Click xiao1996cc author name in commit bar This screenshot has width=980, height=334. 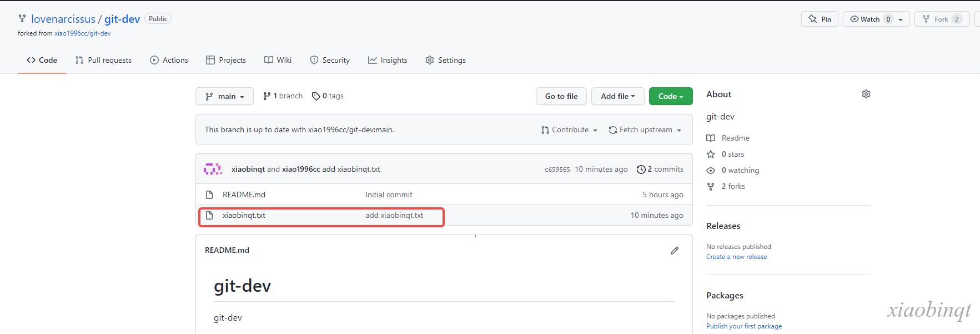(x=301, y=169)
